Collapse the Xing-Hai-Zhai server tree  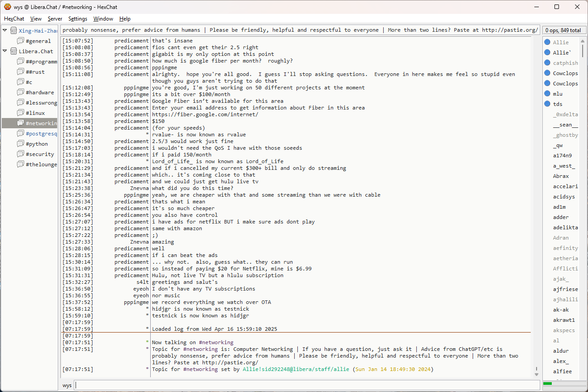coord(5,31)
